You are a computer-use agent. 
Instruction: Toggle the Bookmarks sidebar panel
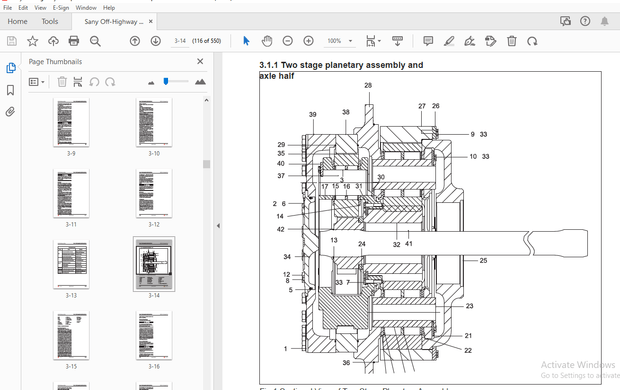click(x=11, y=90)
